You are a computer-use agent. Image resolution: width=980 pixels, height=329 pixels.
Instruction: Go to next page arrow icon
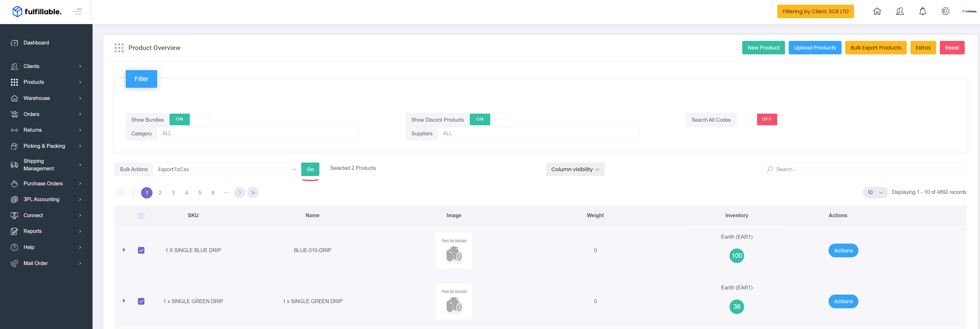pyautogui.click(x=239, y=193)
